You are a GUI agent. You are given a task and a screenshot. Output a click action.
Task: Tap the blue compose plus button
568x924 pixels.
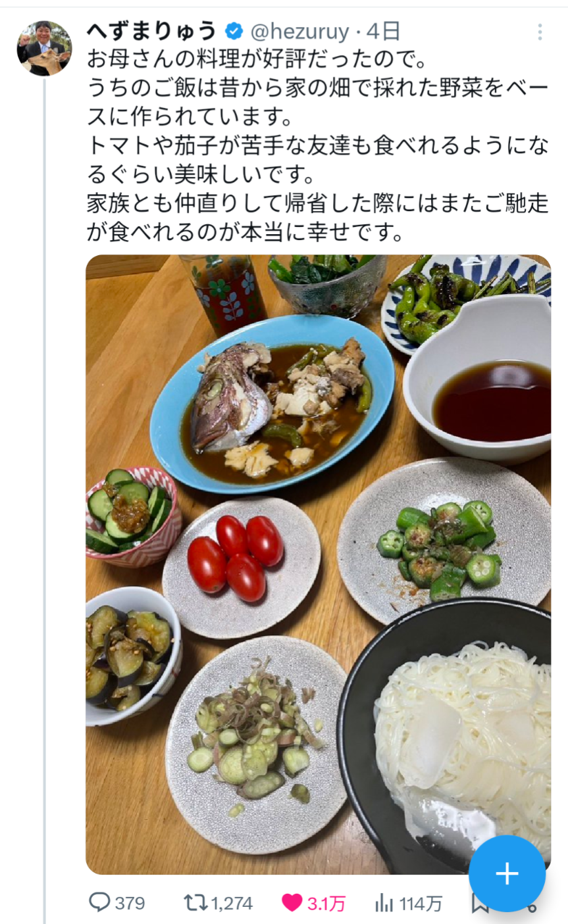pyautogui.click(x=507, y=873)
